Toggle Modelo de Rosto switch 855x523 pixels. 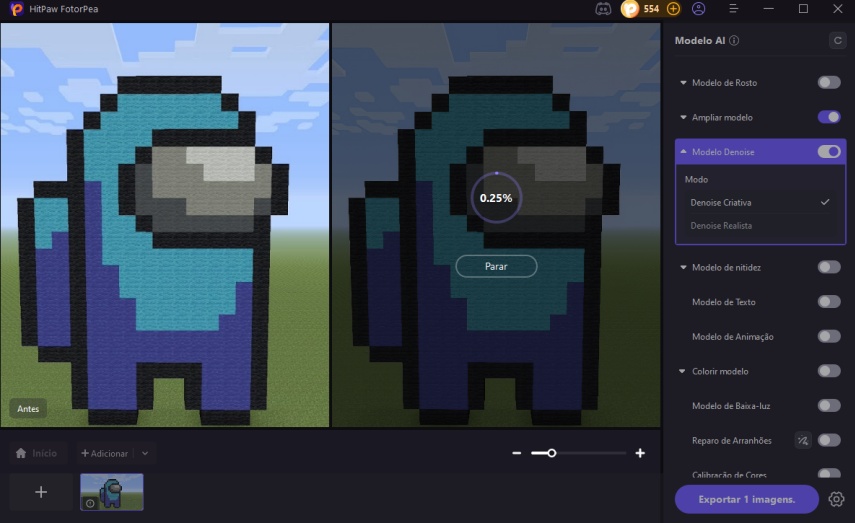[x=829, y=82]
